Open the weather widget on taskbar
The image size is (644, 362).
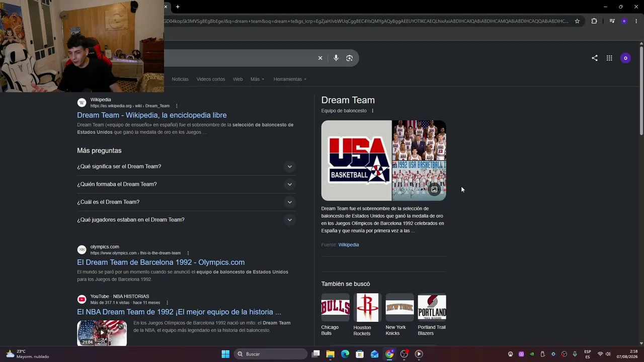[x=28, y=354]
